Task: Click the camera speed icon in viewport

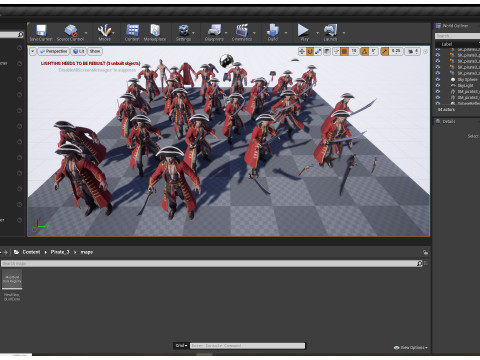Action: coord(411,51)
